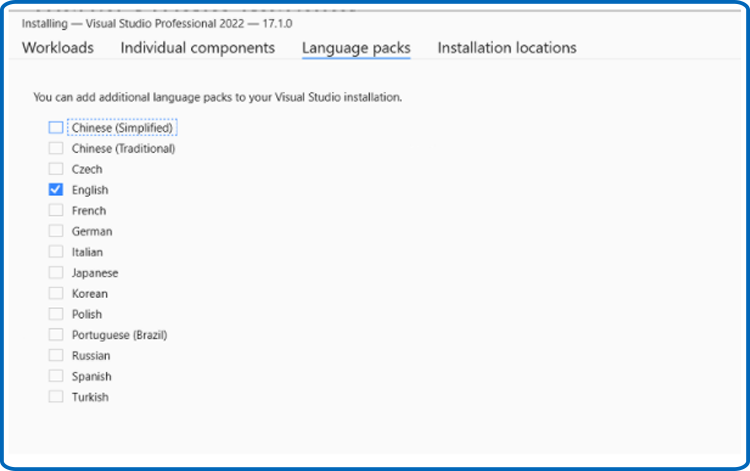The width and height of the screenshot is (750, 471).
Task: Click the 'Installing — Visual Studio Professional 2022' title
Action: pyautogui.click(x=157, y=23)
